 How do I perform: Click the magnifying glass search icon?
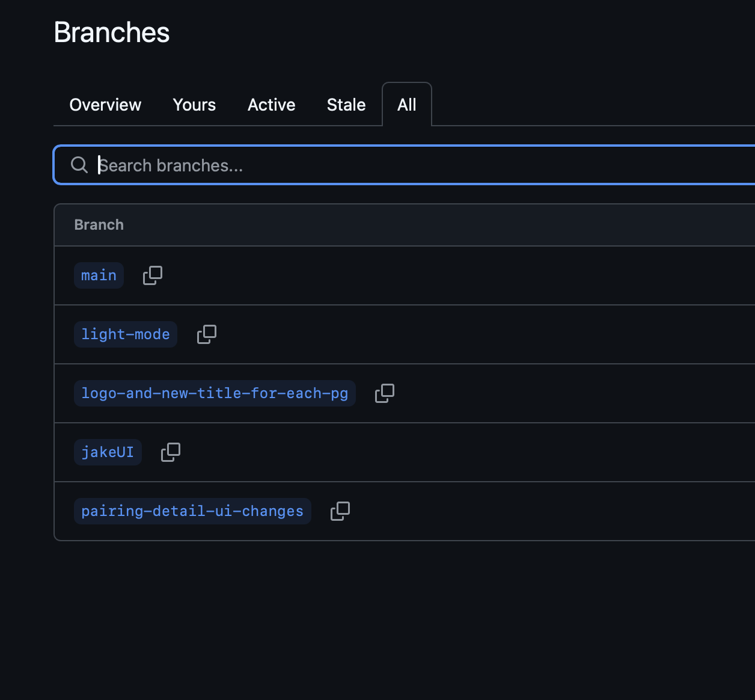click(x=79, y=165)
